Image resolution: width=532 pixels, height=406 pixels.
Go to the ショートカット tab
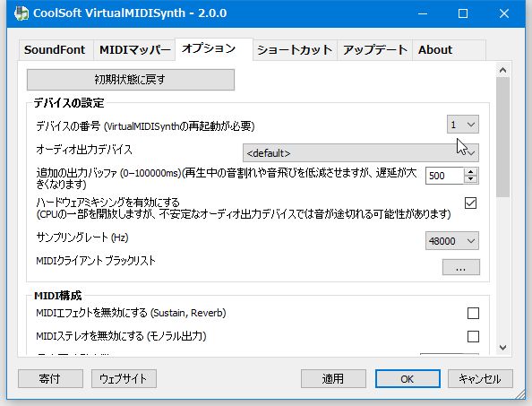[295, 50]
